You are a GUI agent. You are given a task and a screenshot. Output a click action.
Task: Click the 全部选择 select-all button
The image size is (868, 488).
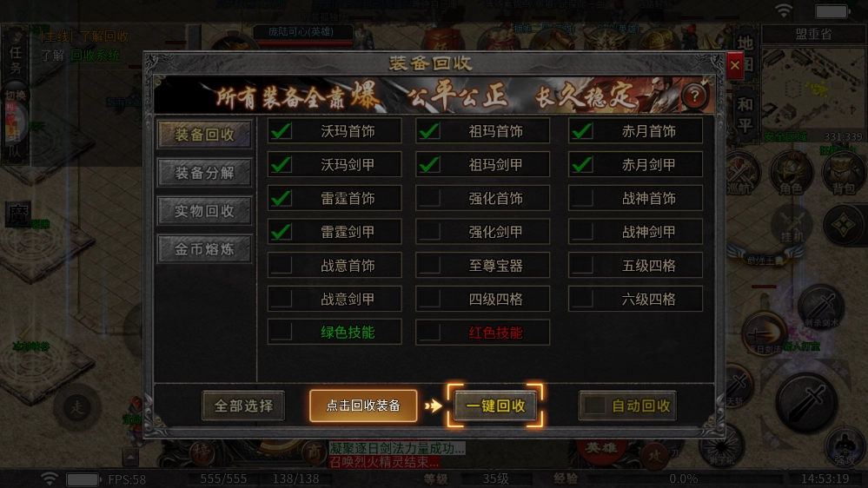[243, 406]
